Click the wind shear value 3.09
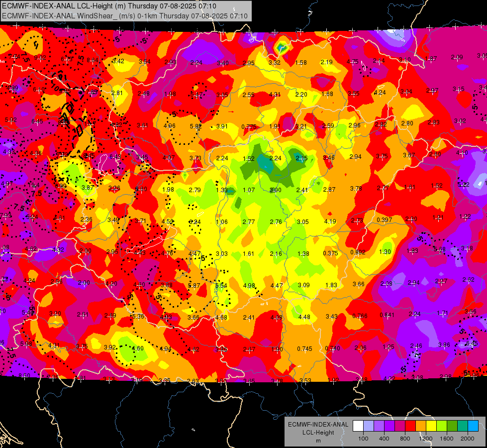 [x=304, y=285]
